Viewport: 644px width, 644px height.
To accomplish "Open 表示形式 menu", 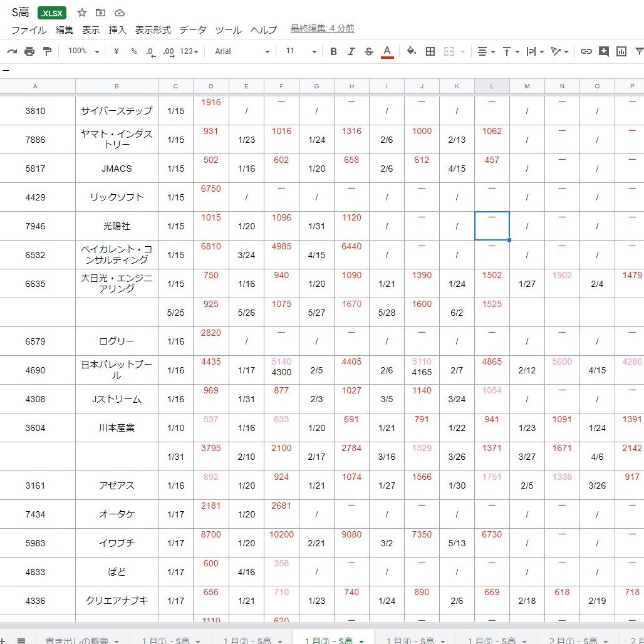I will point(153,30).
